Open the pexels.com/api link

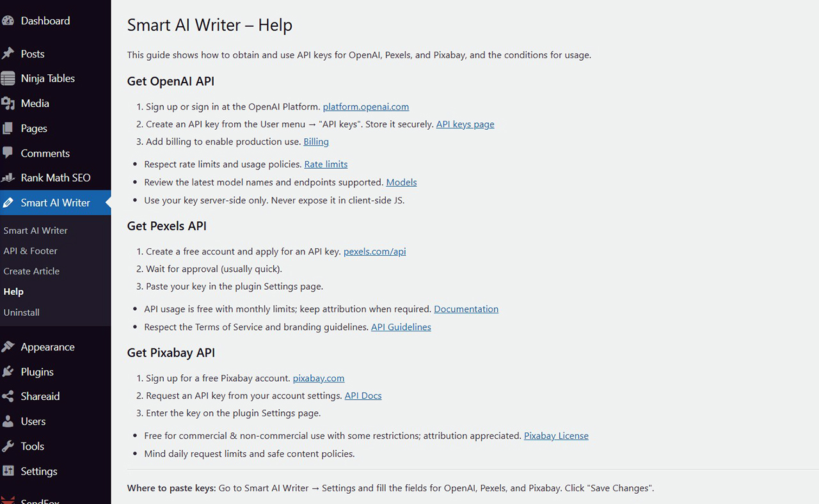374,251
